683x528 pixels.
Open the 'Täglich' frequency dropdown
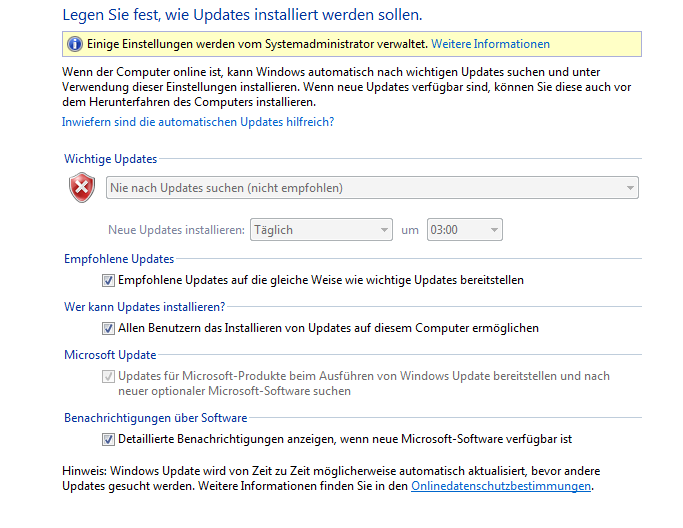click(x=321, y=230)
